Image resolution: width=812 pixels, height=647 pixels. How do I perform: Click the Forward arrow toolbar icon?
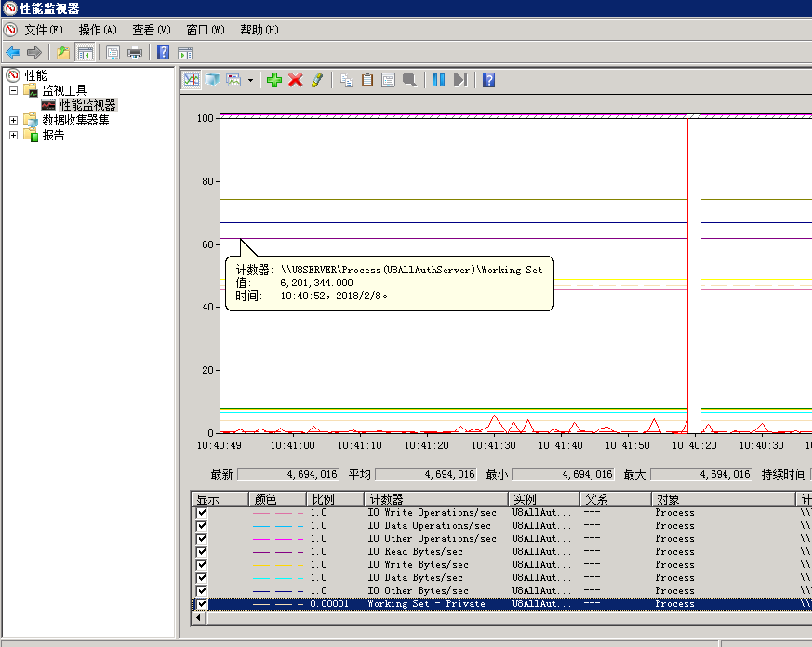coord(34,52)
